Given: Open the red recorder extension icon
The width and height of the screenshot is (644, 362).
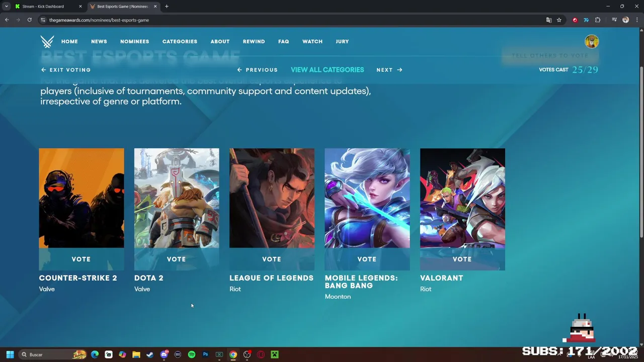Looking at the screenshot, I should [x=575, y=20].
